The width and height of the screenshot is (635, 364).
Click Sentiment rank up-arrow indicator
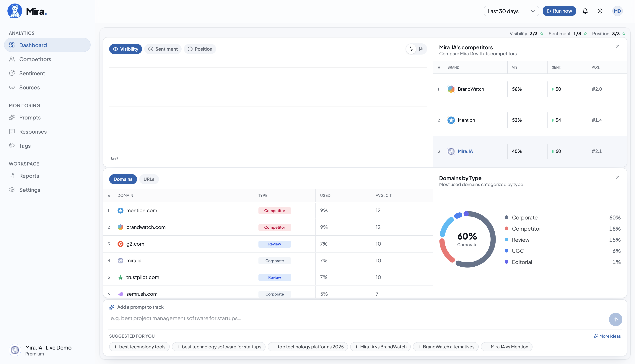click(x=585, y=34)
